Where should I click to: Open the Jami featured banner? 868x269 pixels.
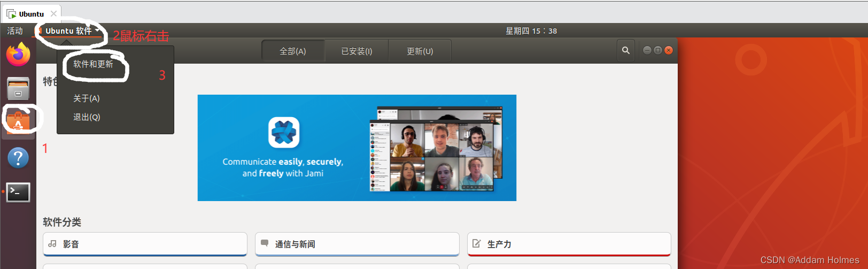[x=357, y=148]
